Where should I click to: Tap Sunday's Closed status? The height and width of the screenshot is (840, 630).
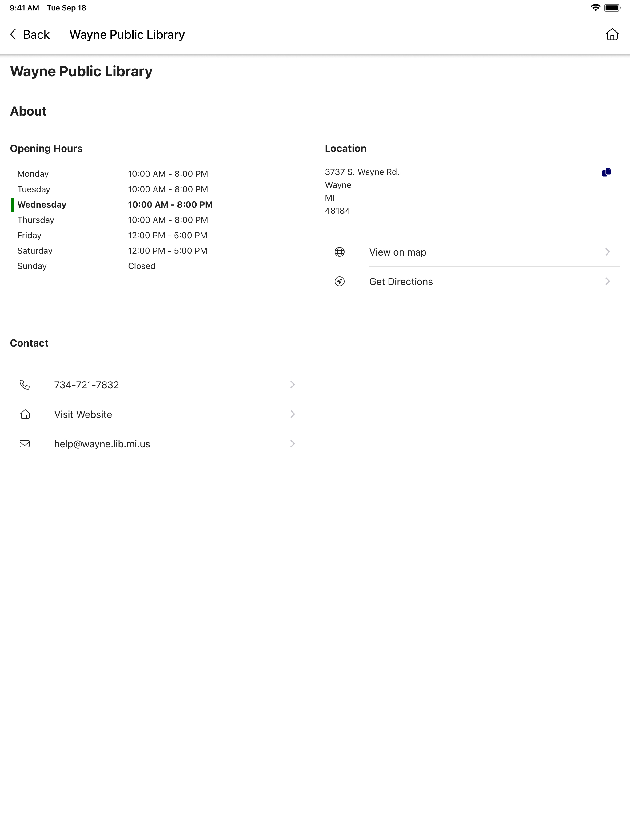[142, 266]
